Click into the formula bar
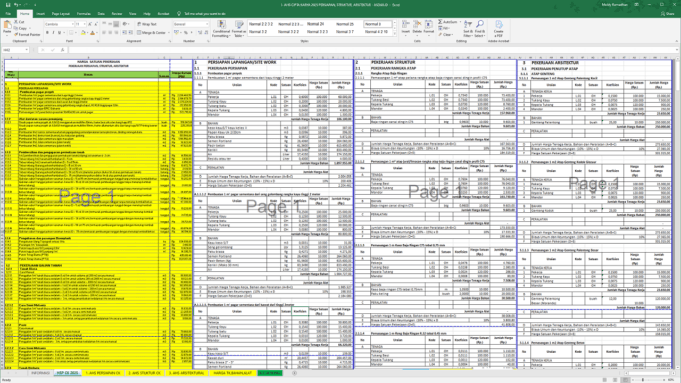 tap(371, 50)
